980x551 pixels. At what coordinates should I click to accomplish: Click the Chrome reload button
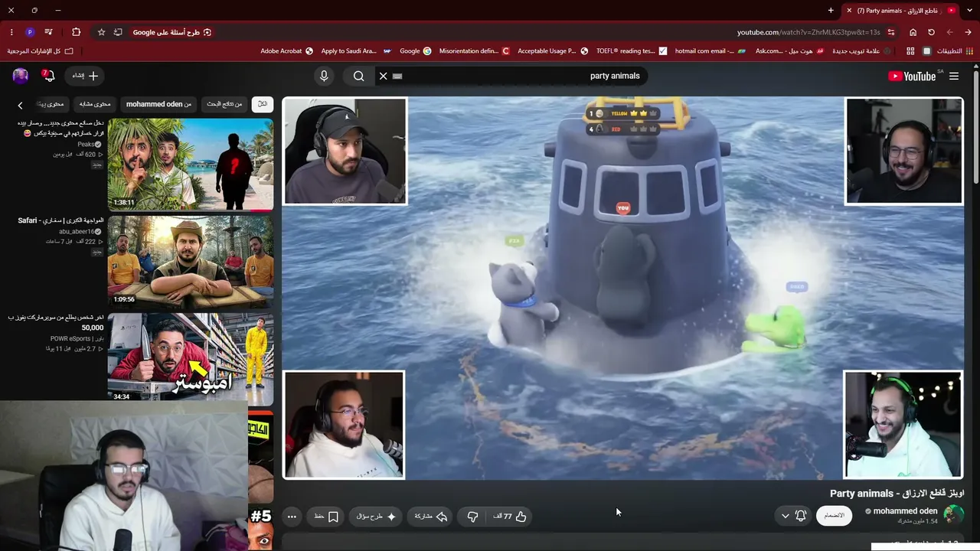pyautogui.click(x=931, y=32)
